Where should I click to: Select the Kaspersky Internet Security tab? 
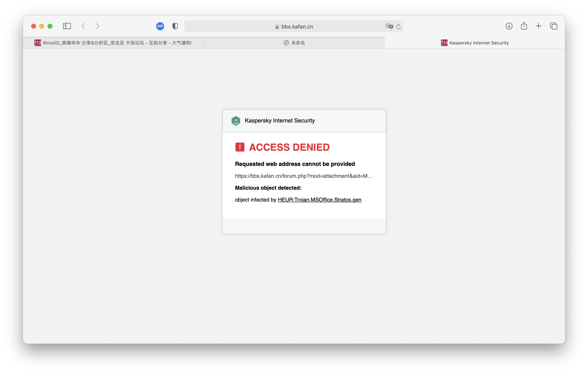click(x=475, y=43)
